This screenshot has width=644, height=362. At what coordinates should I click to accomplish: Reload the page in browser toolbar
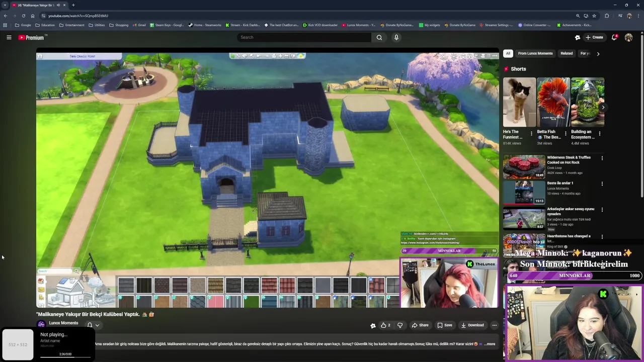point(23,16)
